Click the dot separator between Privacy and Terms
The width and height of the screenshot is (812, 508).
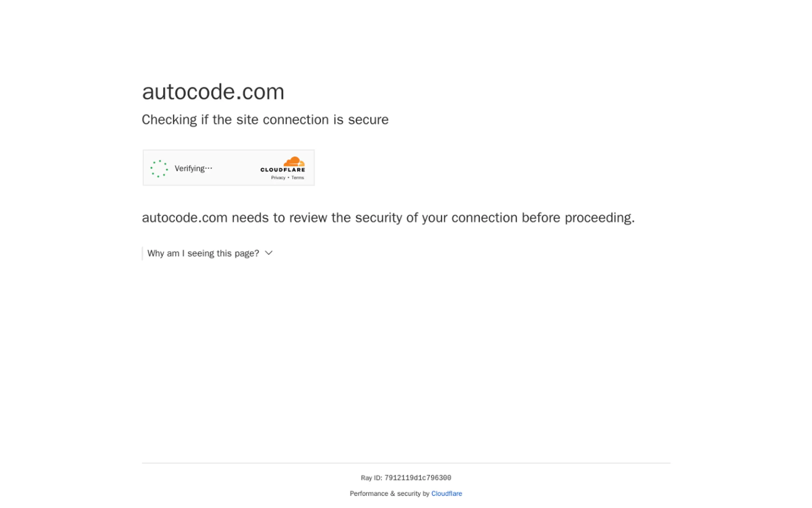288,178
